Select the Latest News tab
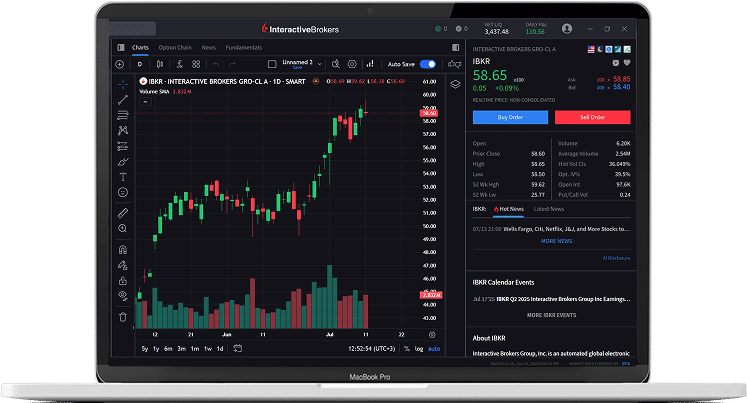The height and width of the screenshot is (403, 748). tap(549, 209)
